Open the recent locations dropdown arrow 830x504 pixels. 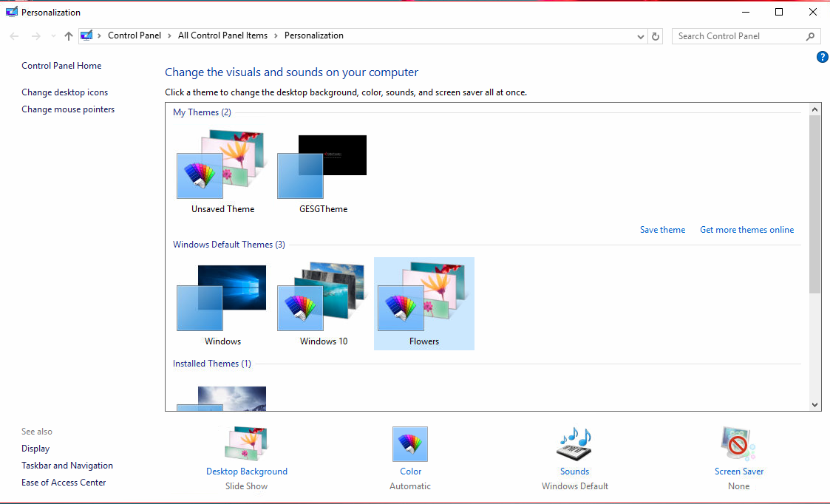click(x=53, y=36)
